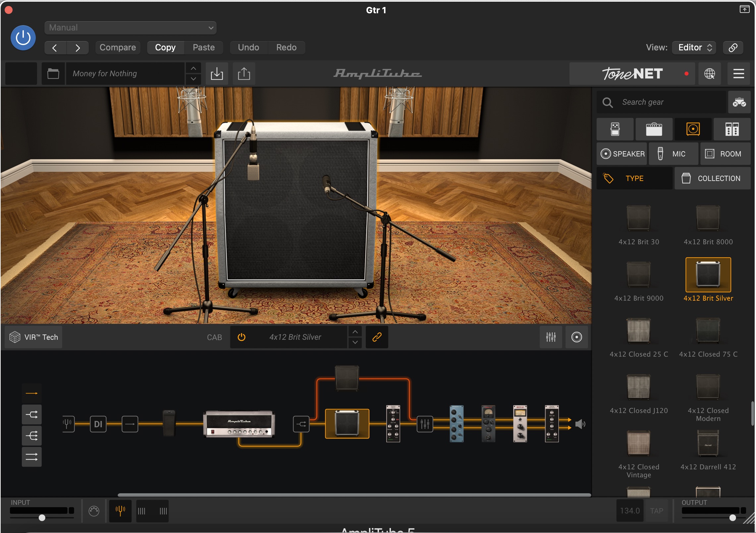
Task: Choose the 4x12 Closed 25 C cabinet
Action: [x=639, y=338]
